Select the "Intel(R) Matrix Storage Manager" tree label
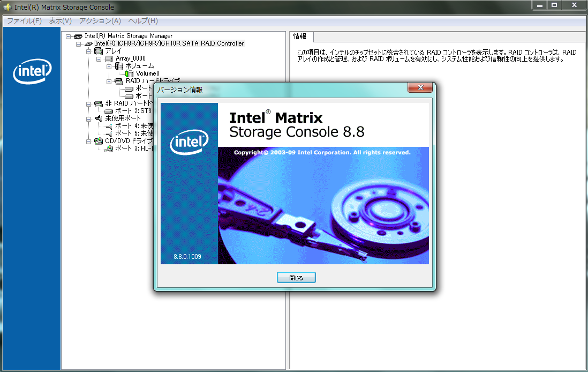This screenshot has width=588, height=372. [x=129, y=36]
